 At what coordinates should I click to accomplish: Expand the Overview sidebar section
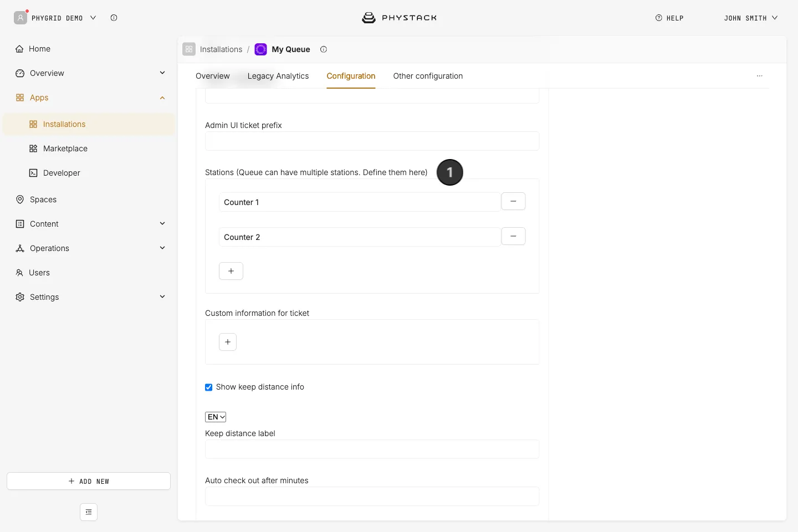pos(162,73)
